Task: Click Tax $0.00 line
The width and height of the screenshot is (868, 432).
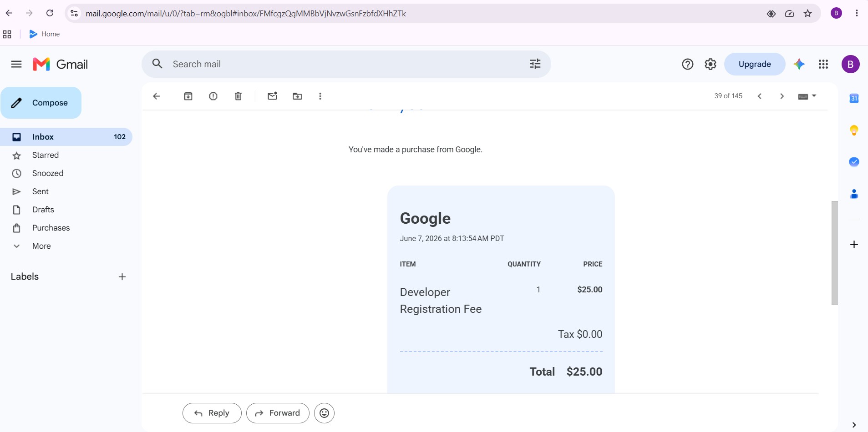Action: pos(580,334)
